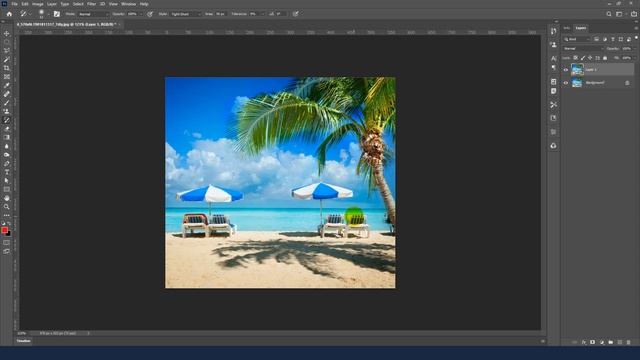
Task: Select the Horizontal Type tool
Action: click(7, 172)
